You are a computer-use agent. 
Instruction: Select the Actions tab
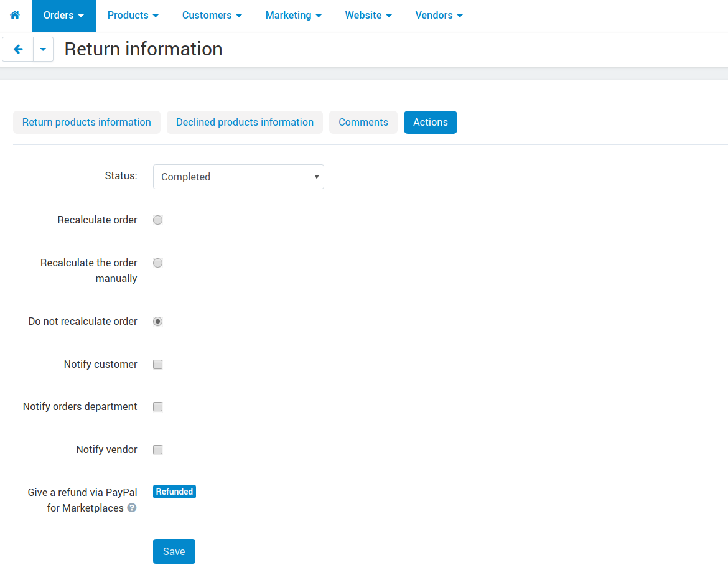[431, 122]
